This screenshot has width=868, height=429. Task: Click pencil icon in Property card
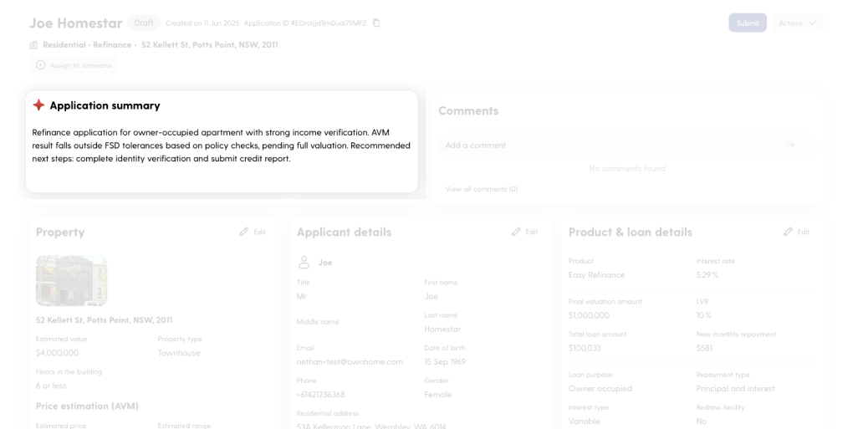point(243,232)
